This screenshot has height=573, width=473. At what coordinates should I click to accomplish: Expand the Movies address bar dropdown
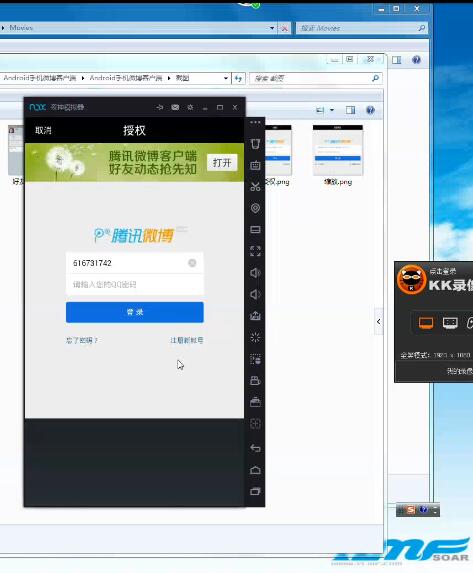point(272,28)
